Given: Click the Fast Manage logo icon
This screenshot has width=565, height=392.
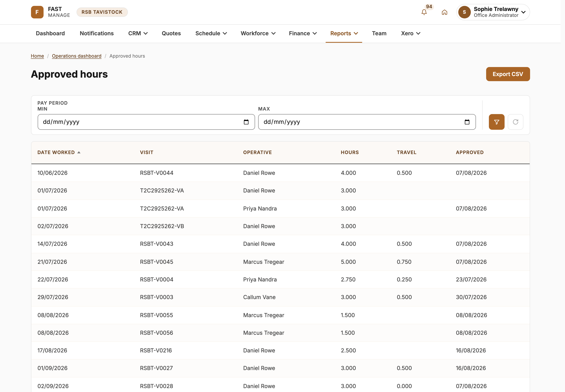Looking at the screenshot, I should pyautogui.click(x=37, y=12).
